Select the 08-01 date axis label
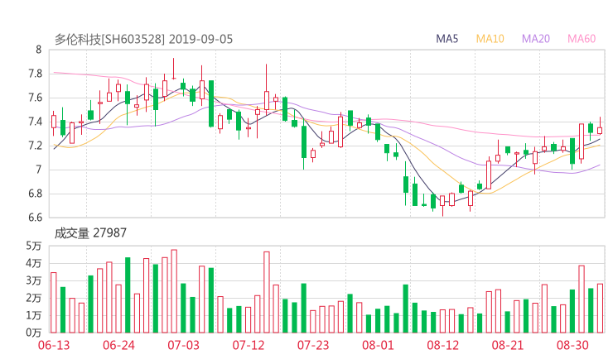613x364 pixels. (378, 344)
